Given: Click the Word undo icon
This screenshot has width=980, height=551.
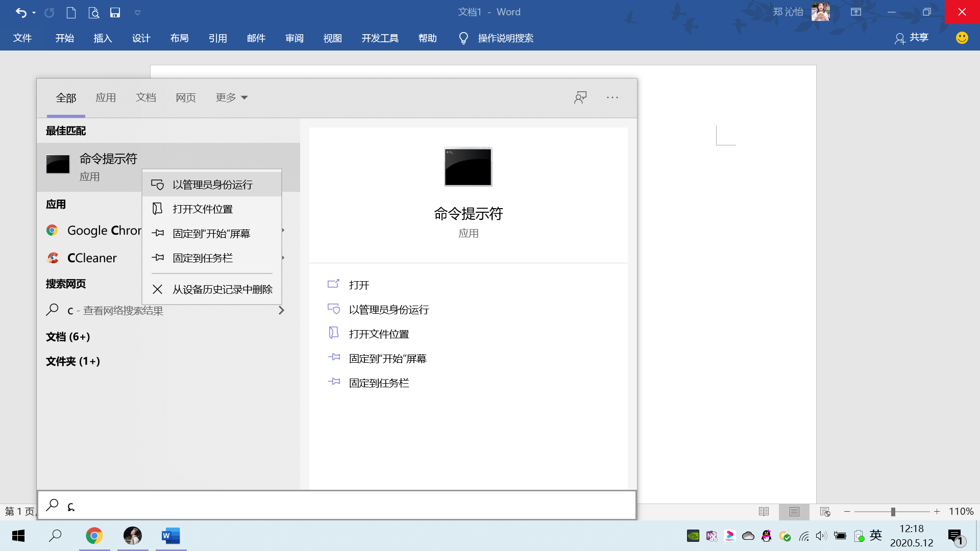Looking at the screenshot, I should [20, 11].
